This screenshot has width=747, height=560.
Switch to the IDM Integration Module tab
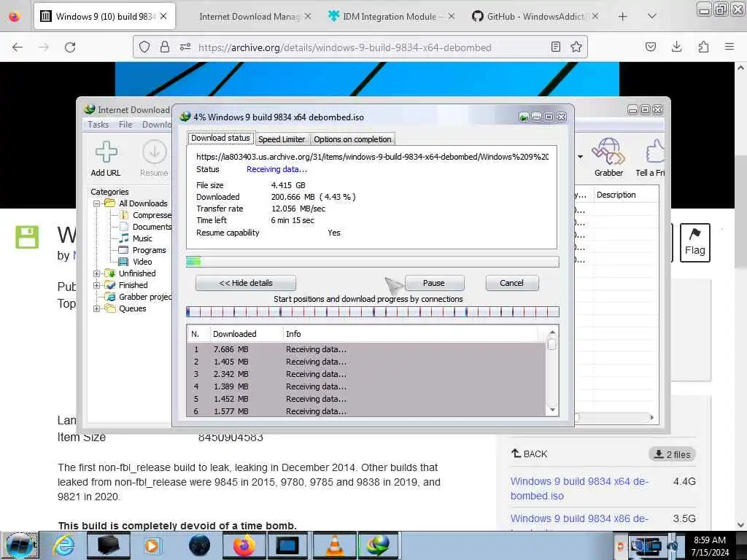(x=390, y=17)
